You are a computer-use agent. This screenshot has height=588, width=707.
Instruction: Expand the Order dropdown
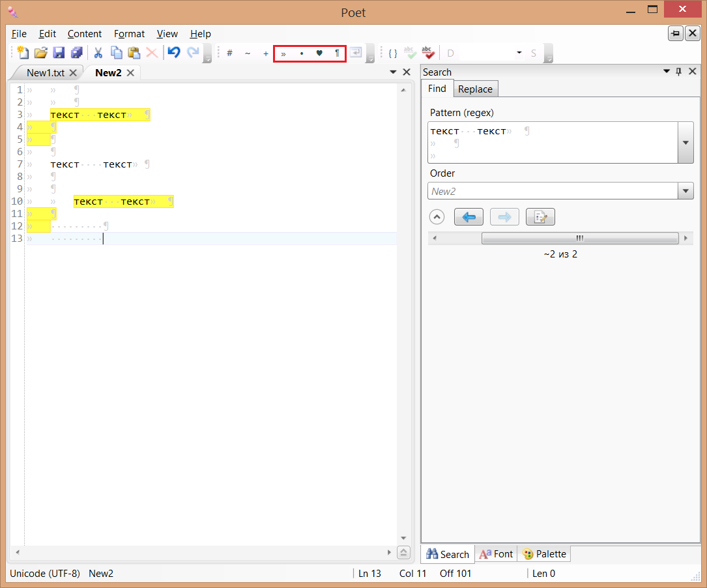tap(685, 191)
